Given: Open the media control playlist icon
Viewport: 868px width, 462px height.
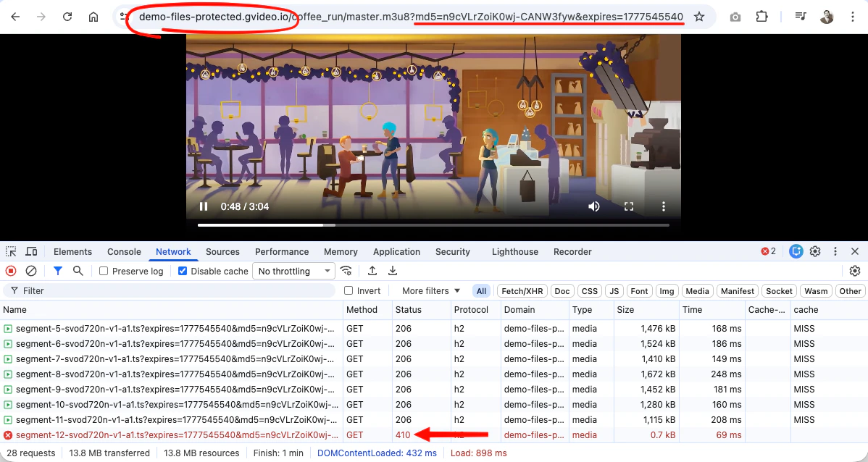Looking at the screenshot, I should pyautogui.click(x=801, y=17).
